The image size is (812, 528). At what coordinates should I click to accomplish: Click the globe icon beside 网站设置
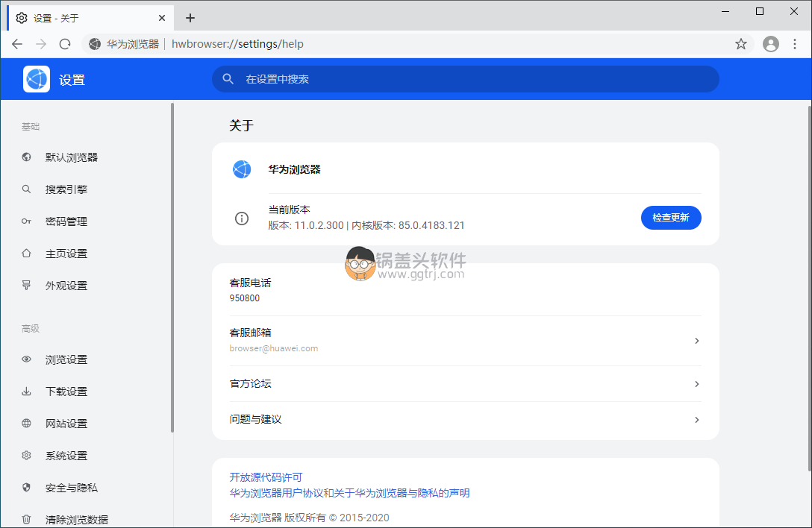pos(26,424)
